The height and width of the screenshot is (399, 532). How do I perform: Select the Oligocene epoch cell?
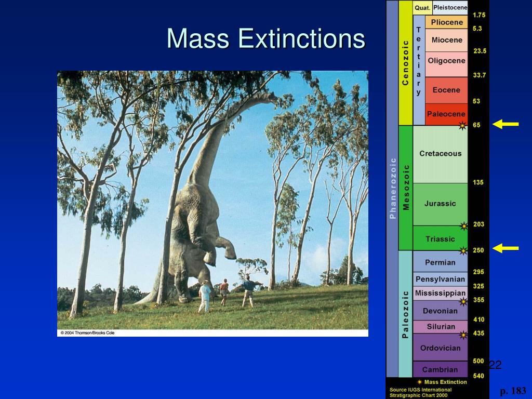(446, 64)
